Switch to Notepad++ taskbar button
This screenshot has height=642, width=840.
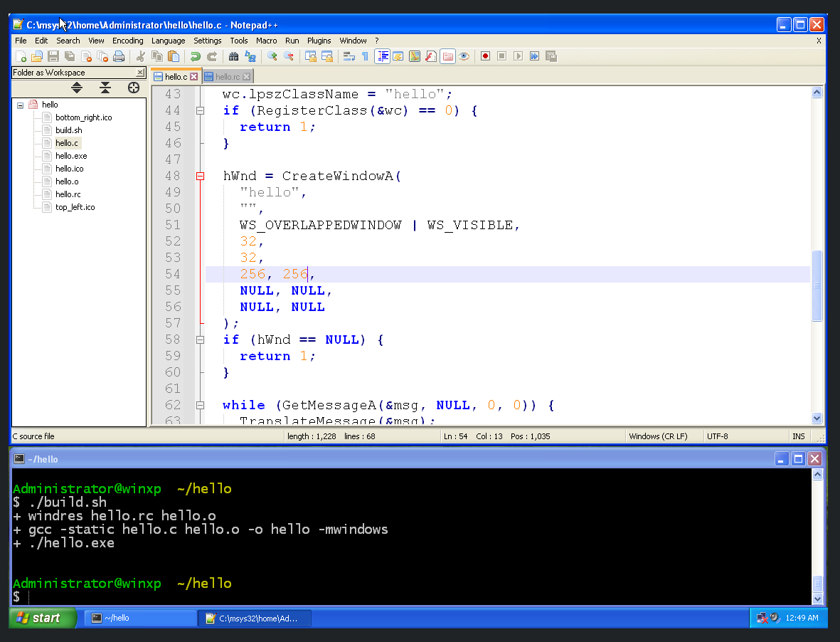(x=255, y=618)
